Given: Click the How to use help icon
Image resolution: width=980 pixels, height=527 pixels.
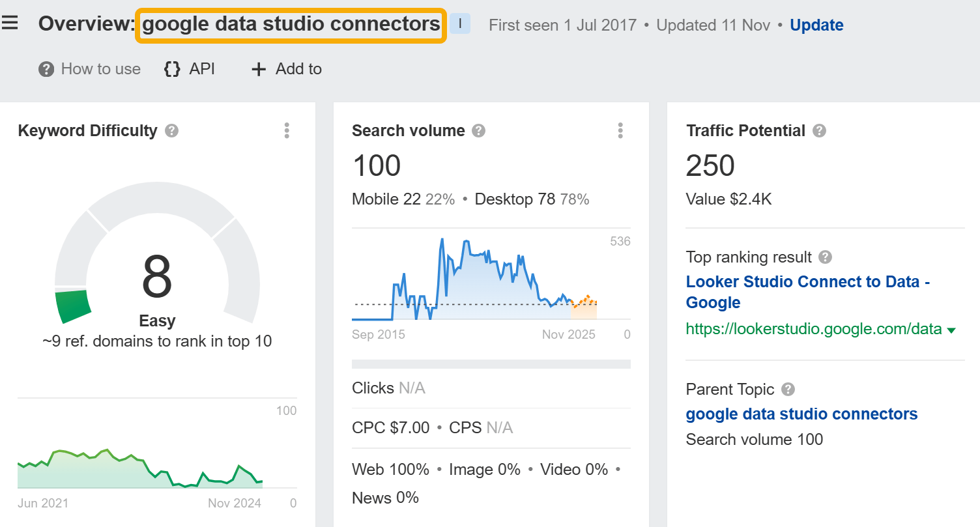Looking at the screenshot, I should pos(45,69).
